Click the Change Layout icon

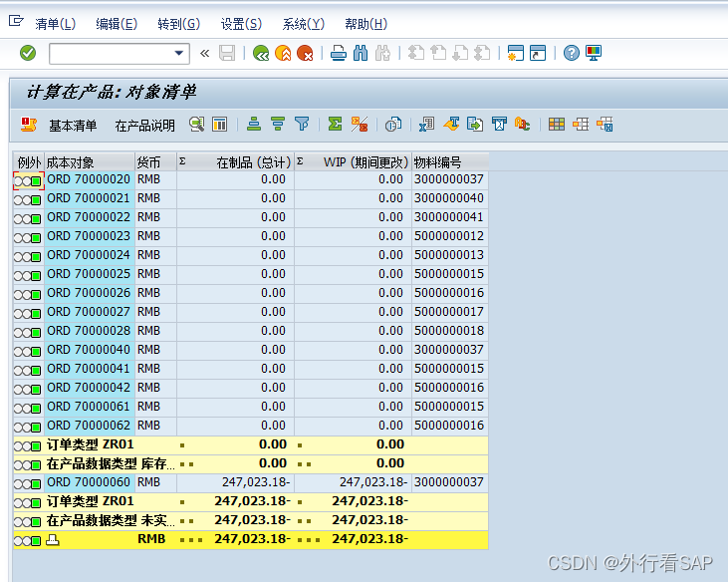click(581, 125)
